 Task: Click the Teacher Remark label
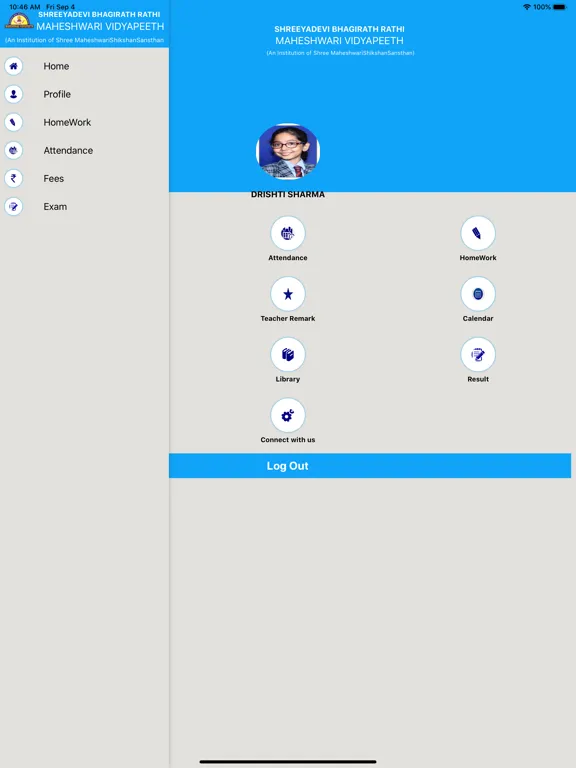pos(288,318)
